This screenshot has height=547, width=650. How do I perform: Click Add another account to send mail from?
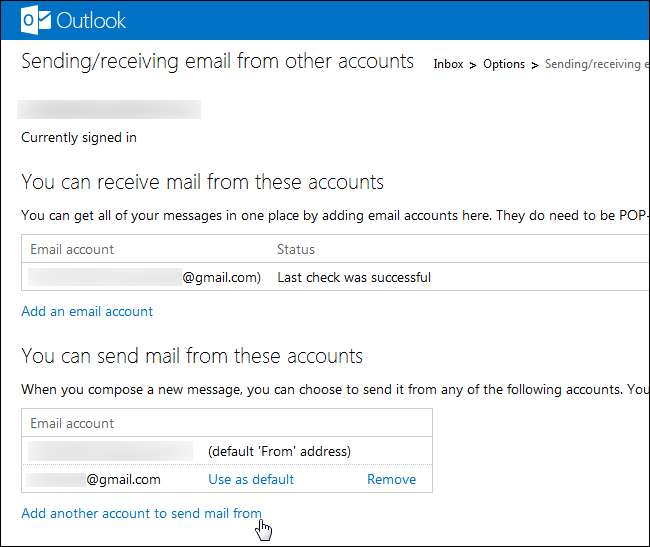point(141,513)
